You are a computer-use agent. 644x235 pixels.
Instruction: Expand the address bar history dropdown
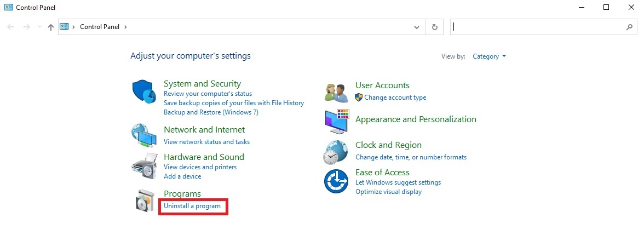click(417, 27)
